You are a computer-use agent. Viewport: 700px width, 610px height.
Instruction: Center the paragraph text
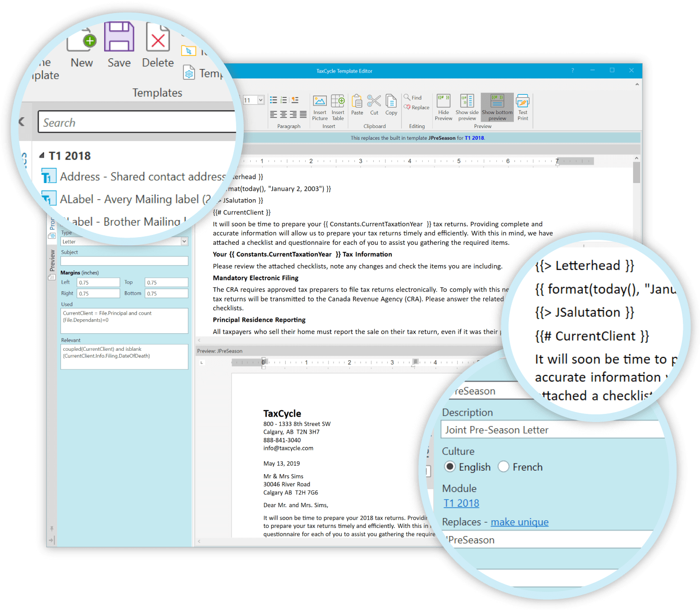coord(284,114)
